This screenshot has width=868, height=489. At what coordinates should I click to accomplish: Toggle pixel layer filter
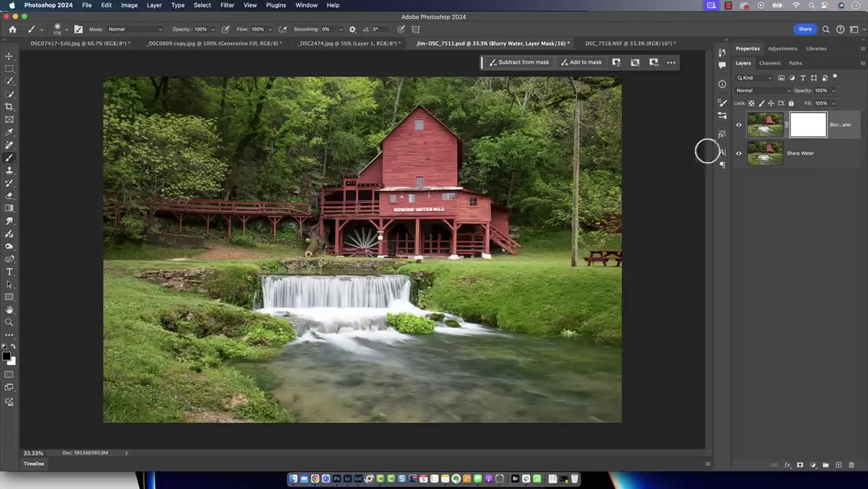click(x=782, y=78)
